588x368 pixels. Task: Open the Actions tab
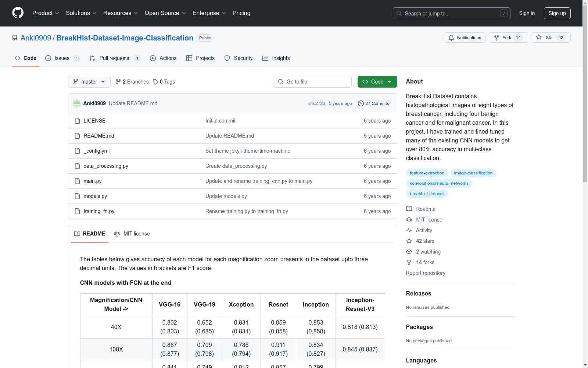point(163,58)
